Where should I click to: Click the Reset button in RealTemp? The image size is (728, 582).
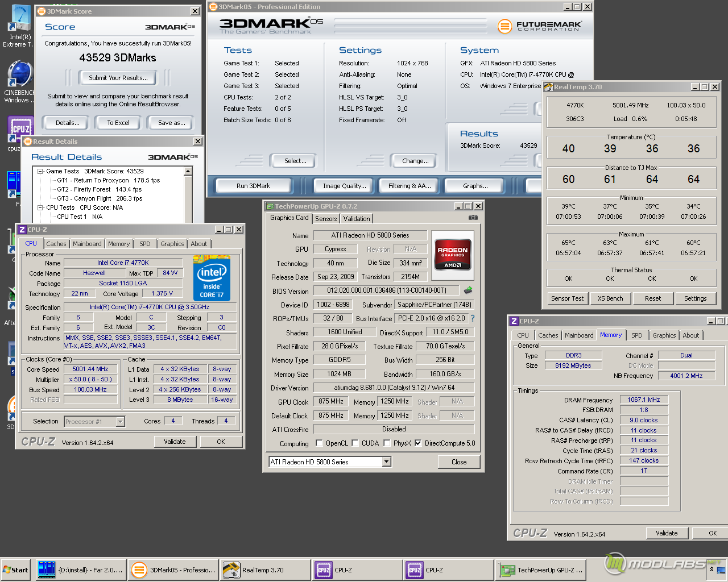point(653,298)
